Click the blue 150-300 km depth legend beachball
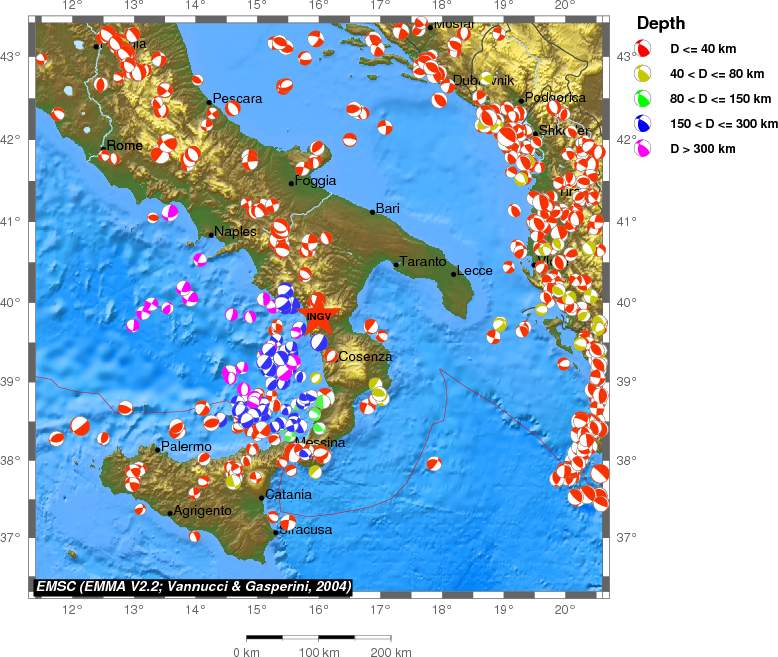The width and height of the screenshot is (778, 657). 643,123
